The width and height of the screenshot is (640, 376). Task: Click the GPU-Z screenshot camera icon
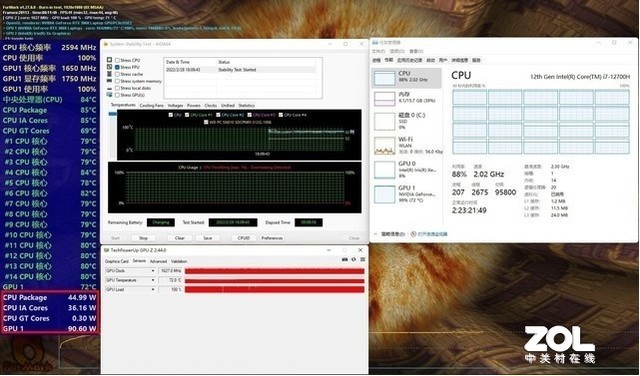coord(345,260)
